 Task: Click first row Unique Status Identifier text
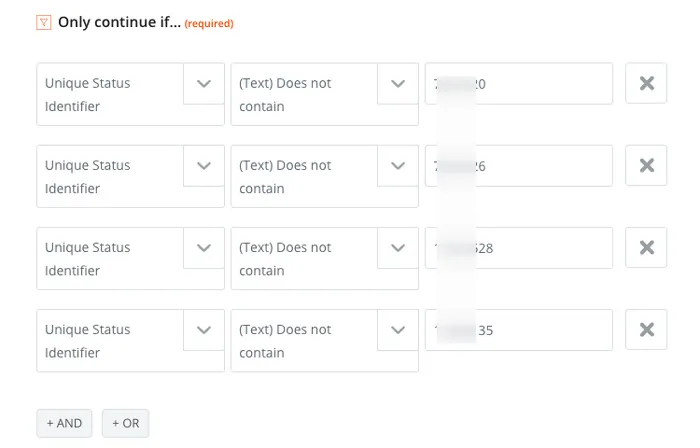(x=88, y=95)
